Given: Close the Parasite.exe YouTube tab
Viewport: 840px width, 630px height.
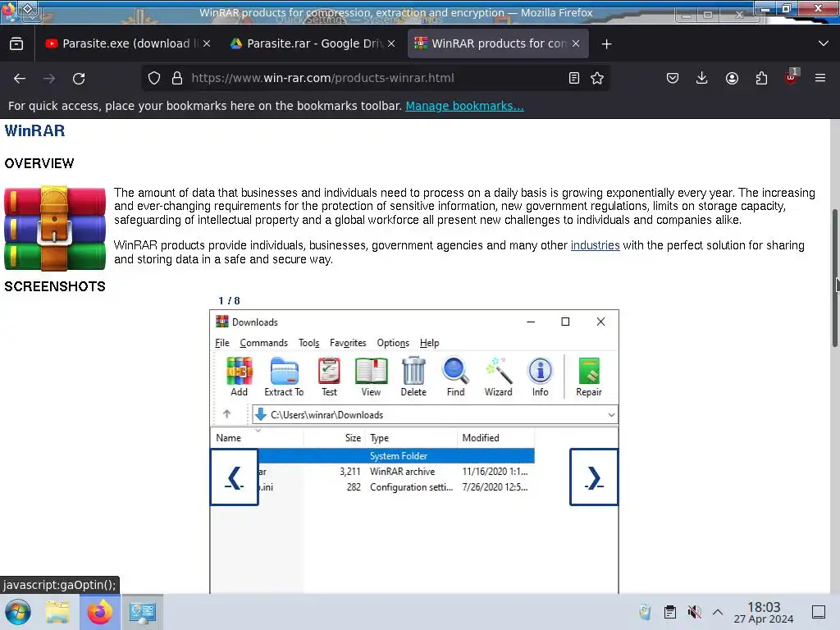Looking at the screenshot, I should point(207,43).
